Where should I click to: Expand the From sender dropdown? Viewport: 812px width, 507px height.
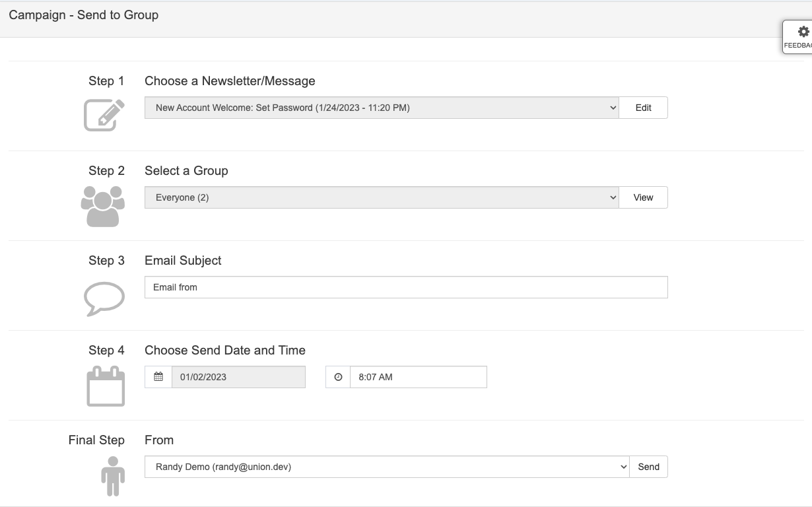click(387, 467)
